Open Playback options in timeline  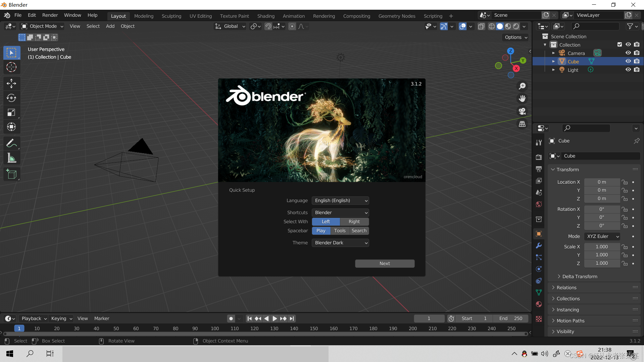(x=34, y=318)
